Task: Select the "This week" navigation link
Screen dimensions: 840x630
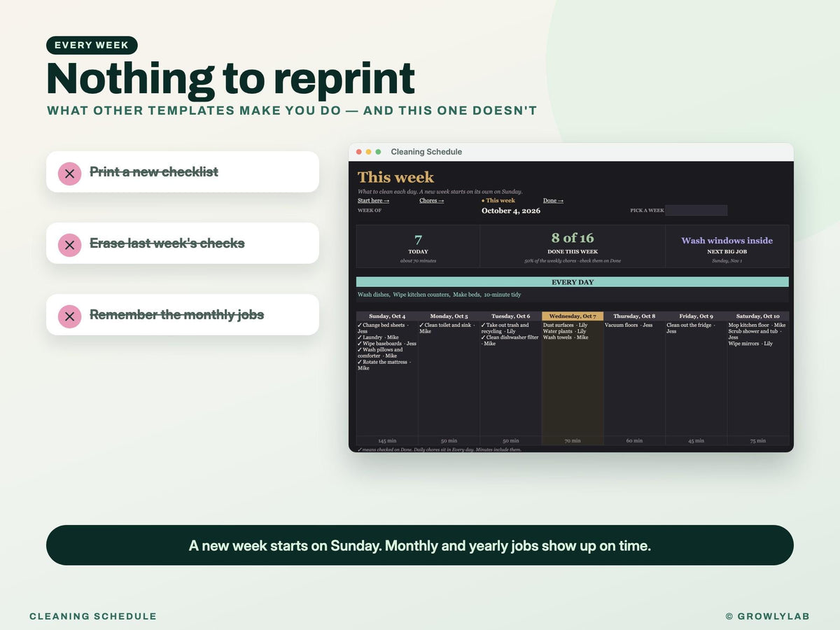Action: point(498,201)
